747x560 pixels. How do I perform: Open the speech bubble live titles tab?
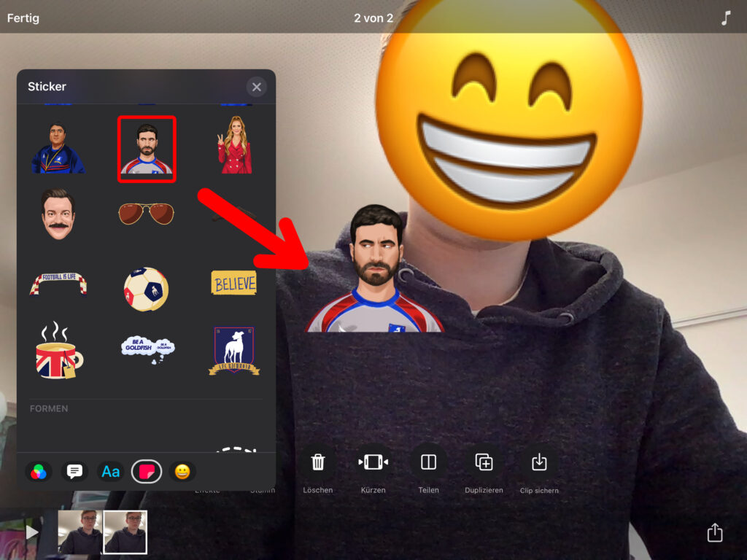coord(74,472)
